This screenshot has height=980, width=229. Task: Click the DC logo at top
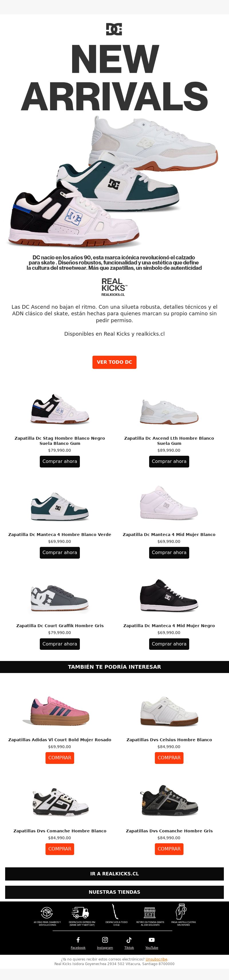114,29
